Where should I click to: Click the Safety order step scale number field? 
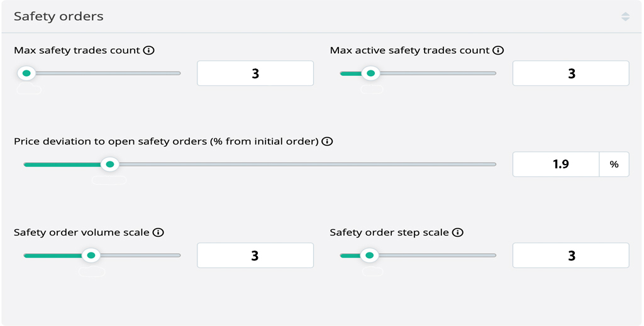pos(571,256)
